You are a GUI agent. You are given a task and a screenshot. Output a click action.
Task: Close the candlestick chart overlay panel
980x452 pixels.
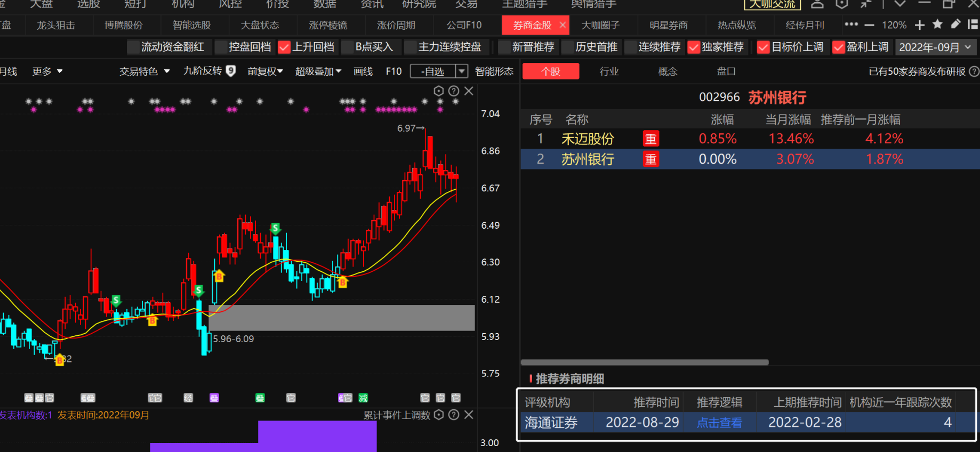click(x=469, y=91)
